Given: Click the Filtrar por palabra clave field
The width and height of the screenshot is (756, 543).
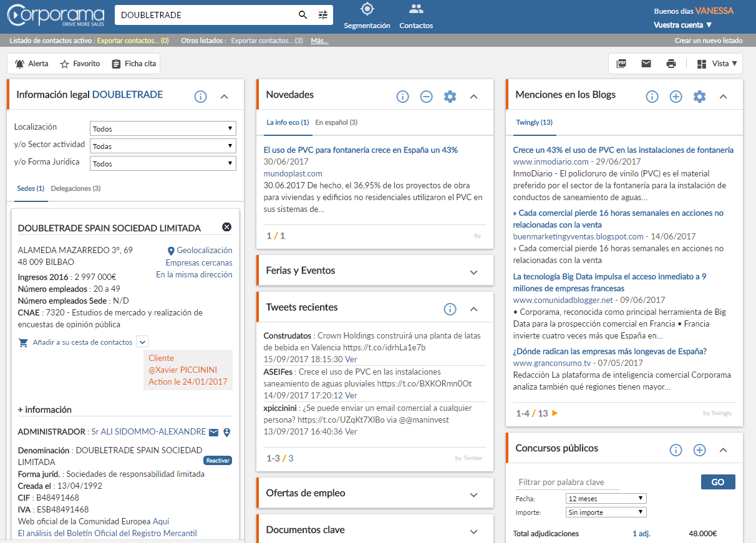Looking at the screenshot, I should pos(569,483).
